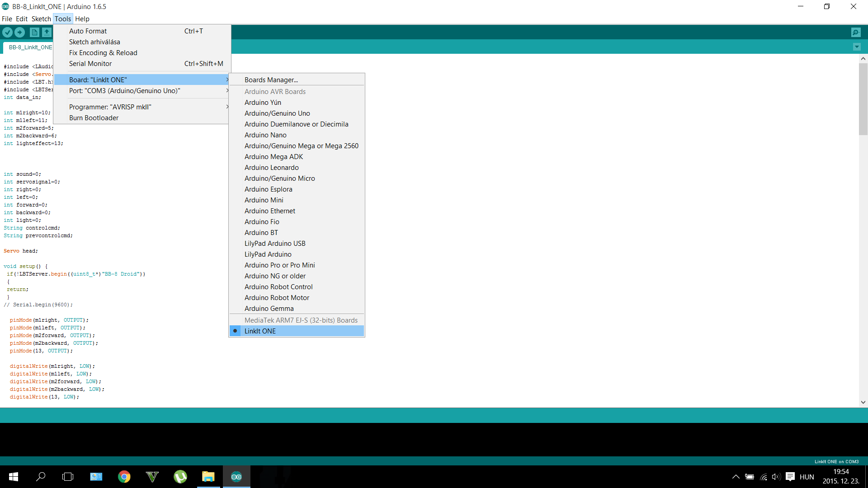Screen dimensions: 868x488
Task: Open the Boards Manager option
Action: click(271, 79)
